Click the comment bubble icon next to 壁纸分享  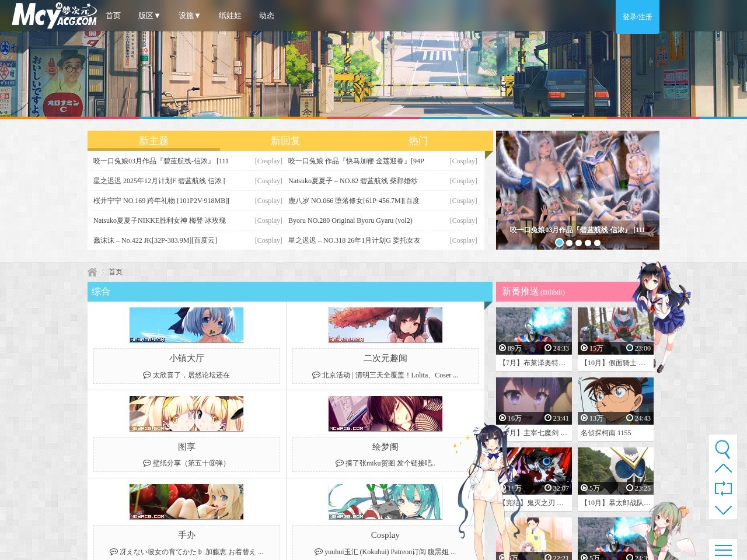(x=147, y=463)
